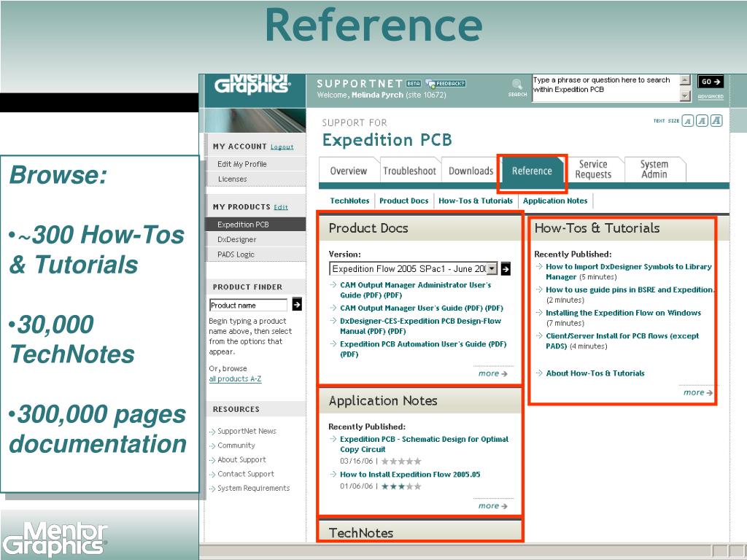Open CAM Output Manager Administrator User's Guide
747x560 pixels.
pyautogui.click(x=415, y=289)
